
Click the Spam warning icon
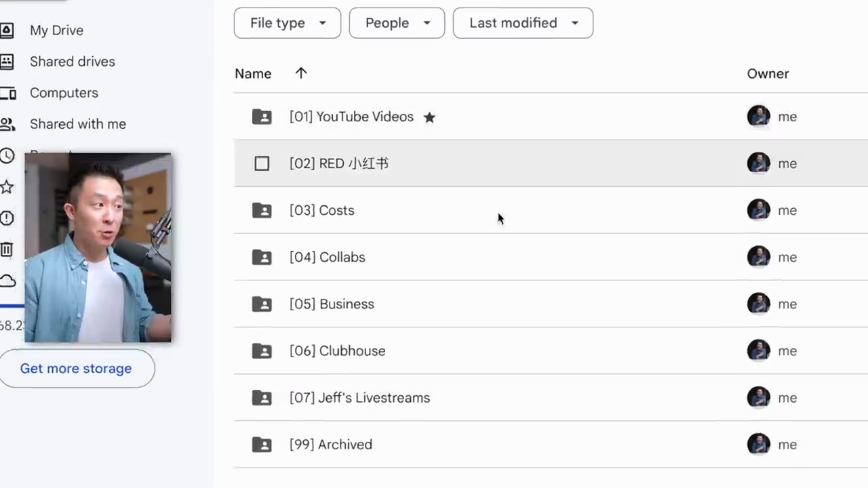(7, 218)
